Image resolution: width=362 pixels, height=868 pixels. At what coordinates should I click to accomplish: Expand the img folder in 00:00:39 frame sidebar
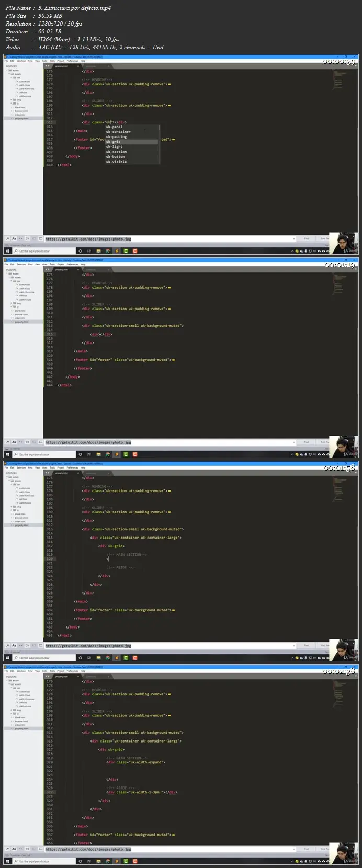tap(12, 100)
